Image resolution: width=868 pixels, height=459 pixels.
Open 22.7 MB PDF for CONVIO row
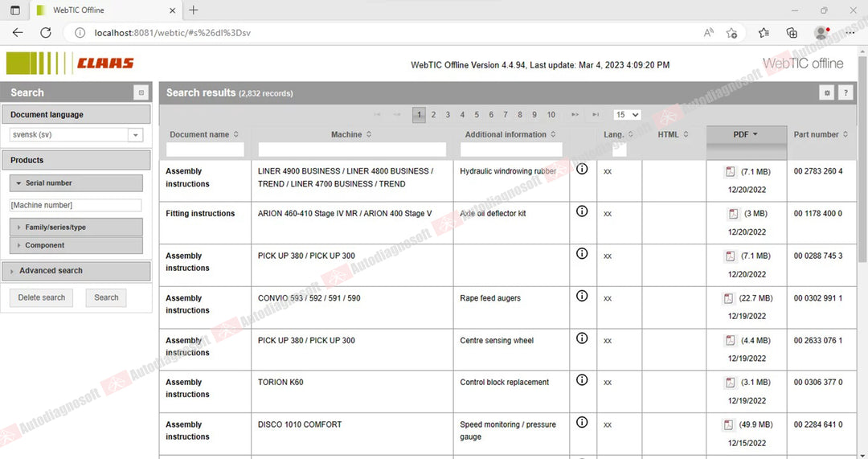tap(728, 298)
